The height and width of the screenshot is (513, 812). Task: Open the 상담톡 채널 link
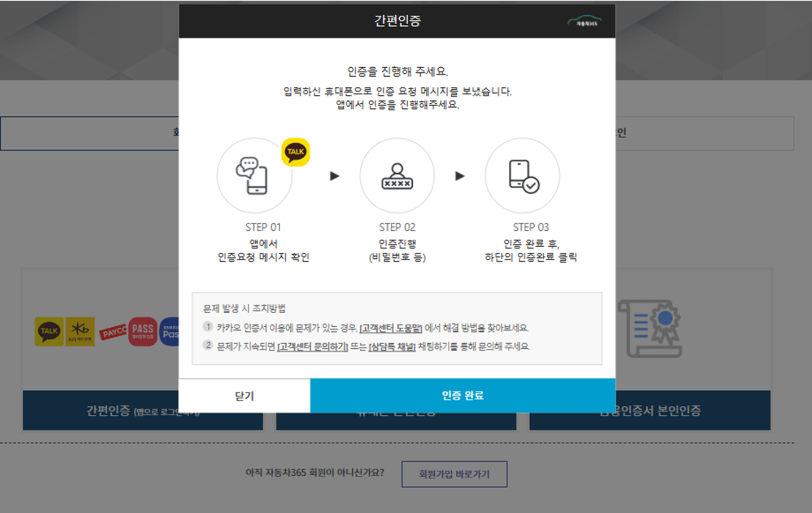392,347
